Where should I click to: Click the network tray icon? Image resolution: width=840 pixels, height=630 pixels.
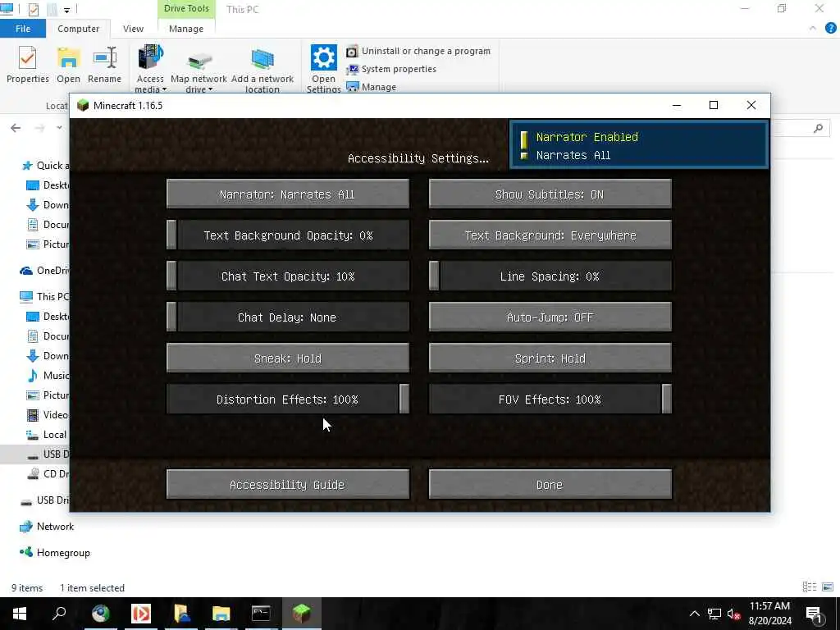[x=714, y=614]
